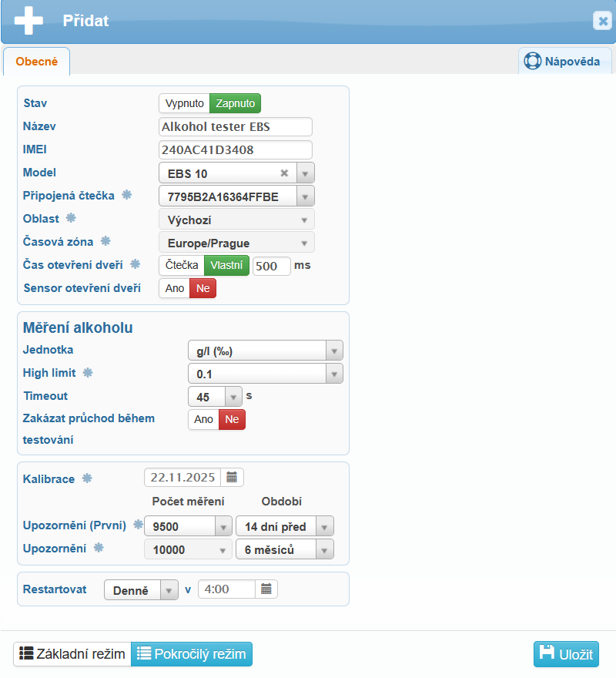Click the asterisk info icon next to Připojená čtečka
616x678 pixels.
(x=127, y=195)
